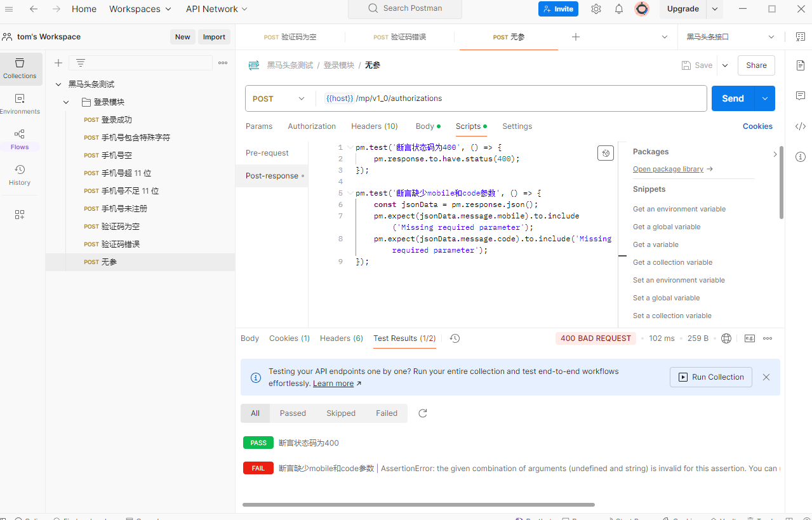
Task: Collapse the 登录模块 folder
Action: coord(66,102)
